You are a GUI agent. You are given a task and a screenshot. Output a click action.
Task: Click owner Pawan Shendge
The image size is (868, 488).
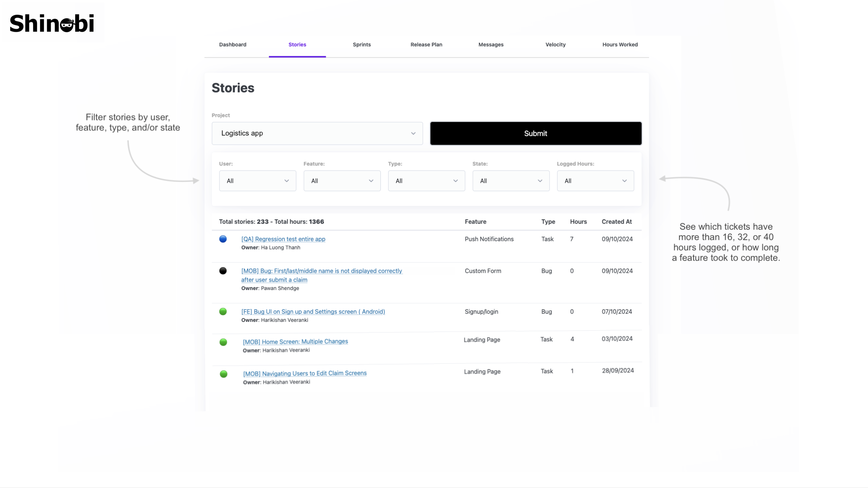click(280, 288)
